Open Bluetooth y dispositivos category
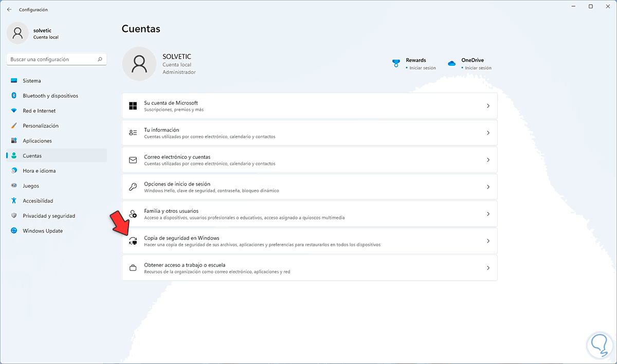The image size is (617, 364). tap(57, 96)
